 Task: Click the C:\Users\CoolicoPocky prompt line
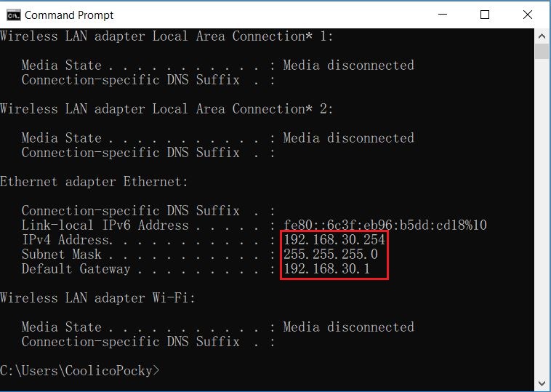point(80,371)
